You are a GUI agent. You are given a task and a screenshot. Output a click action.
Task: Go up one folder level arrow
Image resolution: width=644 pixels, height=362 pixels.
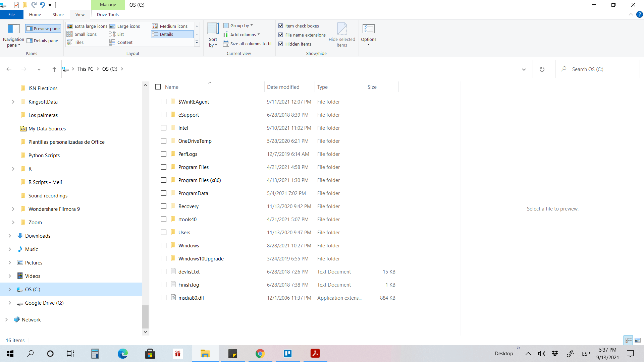(54, 69)
